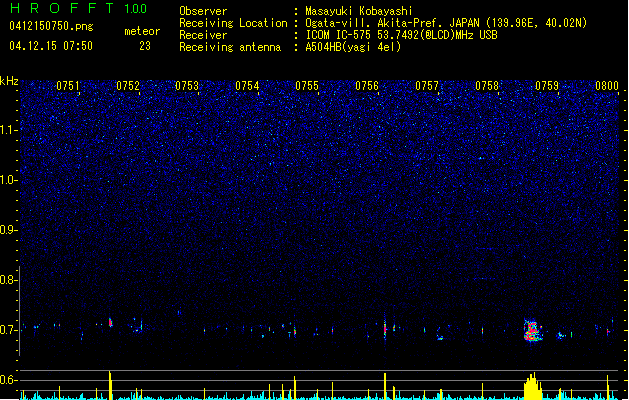Image resolution: width=629 pixels, height=400 pixels.
Task: Click the 1.0 kHz axis label
Action: pos(9,180)
